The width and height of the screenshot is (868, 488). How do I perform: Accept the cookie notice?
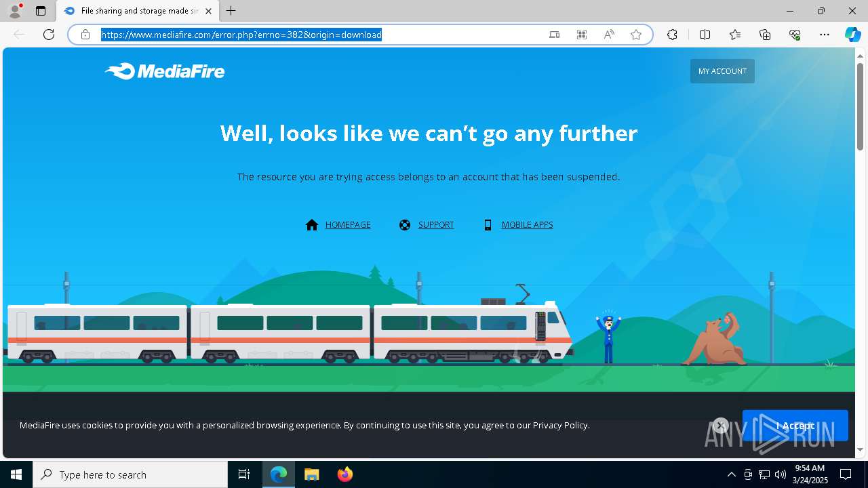[x=795, y=426]
